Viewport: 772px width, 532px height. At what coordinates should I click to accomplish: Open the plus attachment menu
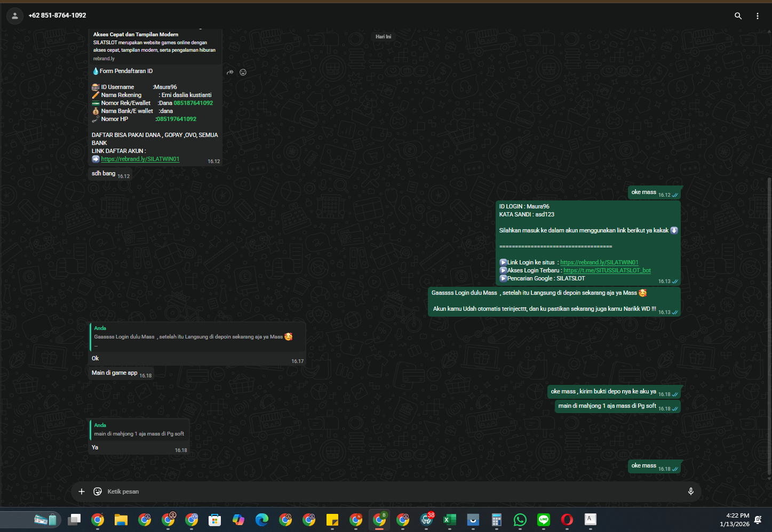tap(82, 491)
